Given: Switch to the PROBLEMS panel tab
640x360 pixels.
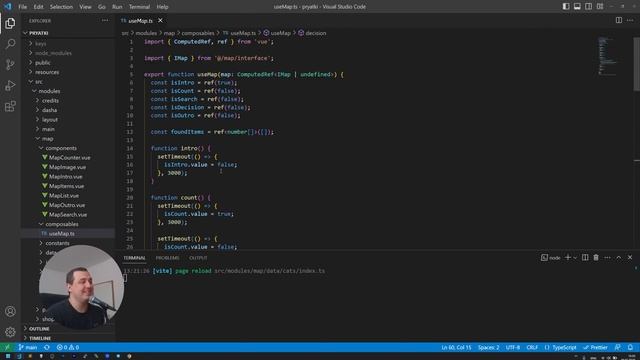Looking at the screenshot, I should (x=167, y=258).
